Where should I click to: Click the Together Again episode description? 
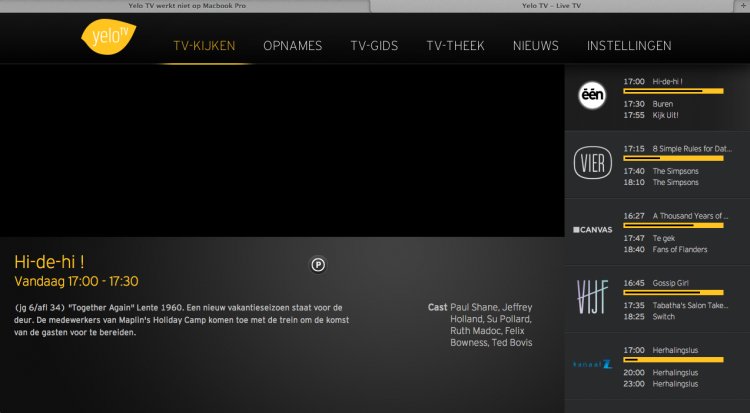pyautogui.click(x=181, y=320)
